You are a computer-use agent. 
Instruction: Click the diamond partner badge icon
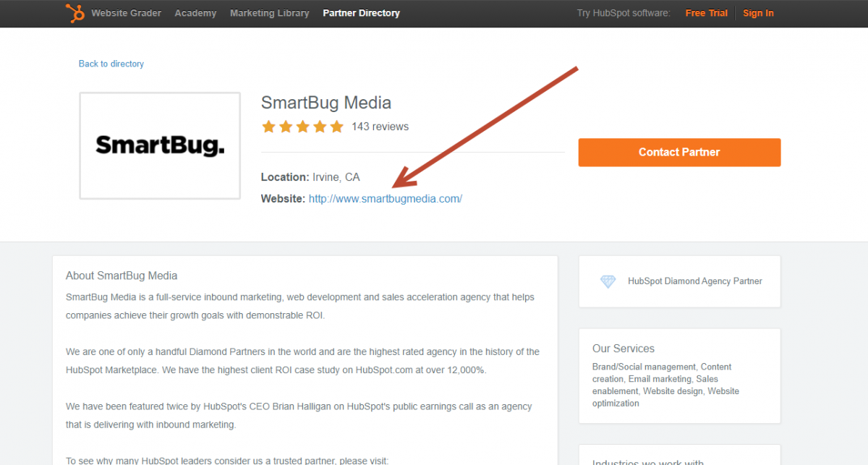click(x=608, y=281)
